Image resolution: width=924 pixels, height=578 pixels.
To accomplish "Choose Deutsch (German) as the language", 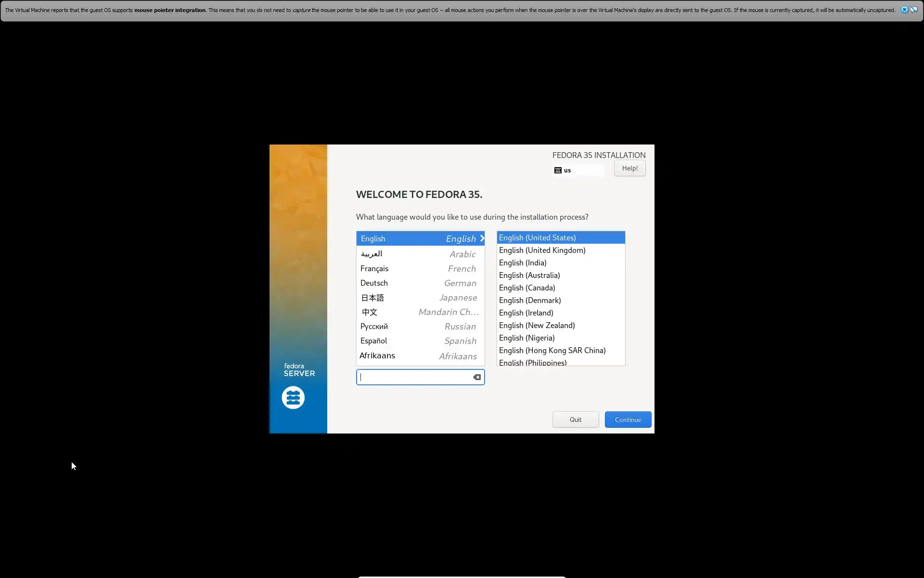I will [420, 283].
